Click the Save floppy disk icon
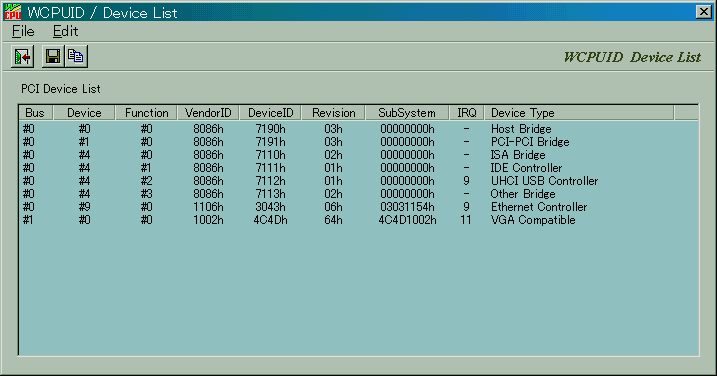 click(x=53, y=57)
